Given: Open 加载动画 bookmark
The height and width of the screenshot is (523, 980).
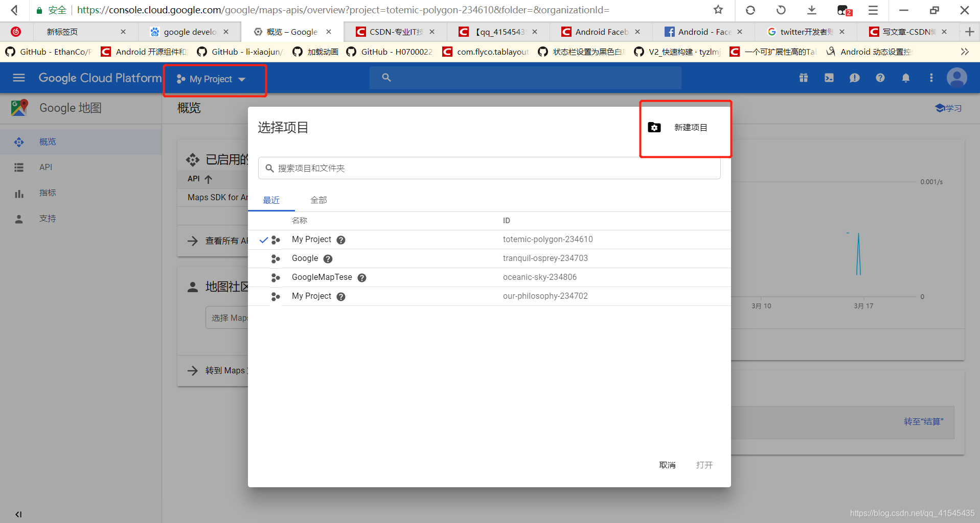Looking at the screenshot, I should click(315, 52).
